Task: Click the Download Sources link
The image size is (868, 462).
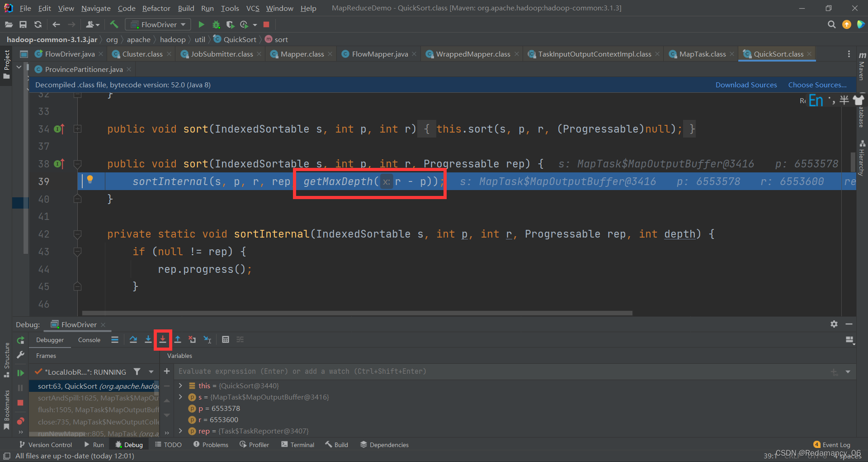Action: [x=746, y=85]
